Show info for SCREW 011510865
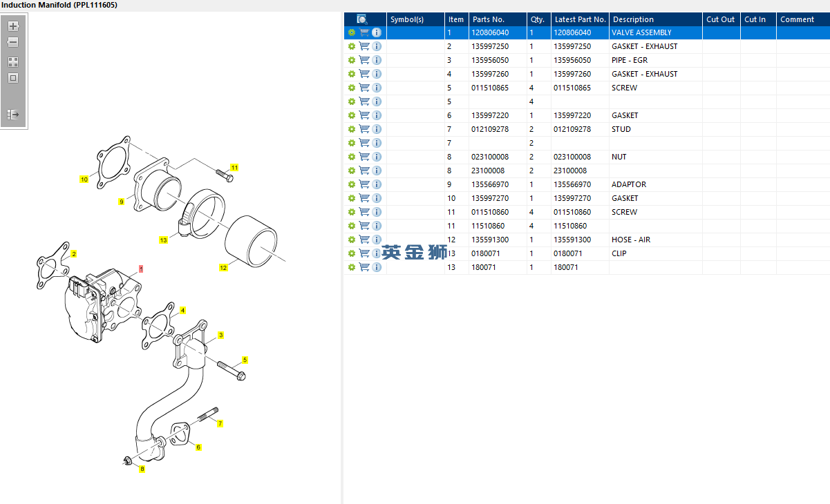This screenshot has width=830, height=504. tap(377, 88)
